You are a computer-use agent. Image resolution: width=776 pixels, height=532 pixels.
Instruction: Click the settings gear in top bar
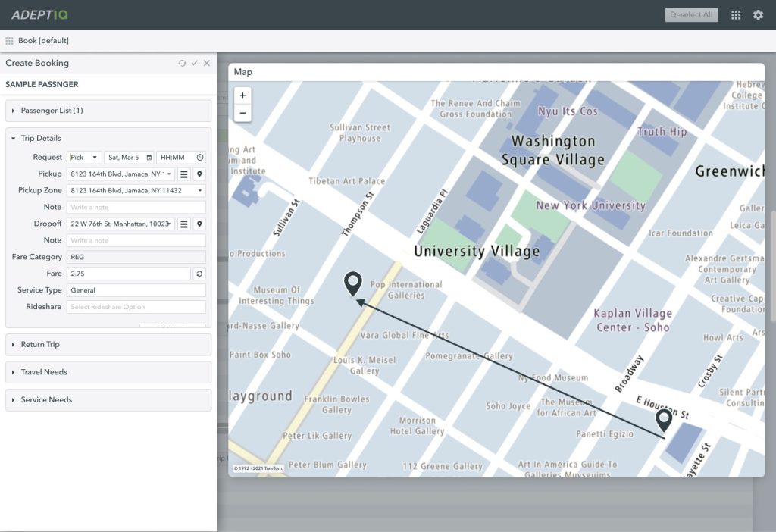757,14
